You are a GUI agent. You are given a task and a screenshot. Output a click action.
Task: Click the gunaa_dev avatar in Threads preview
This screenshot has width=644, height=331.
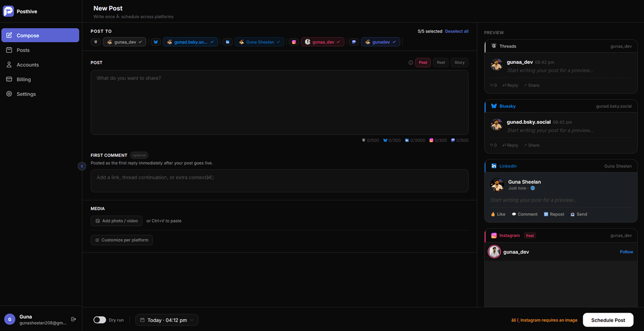[x=496, y=65]
